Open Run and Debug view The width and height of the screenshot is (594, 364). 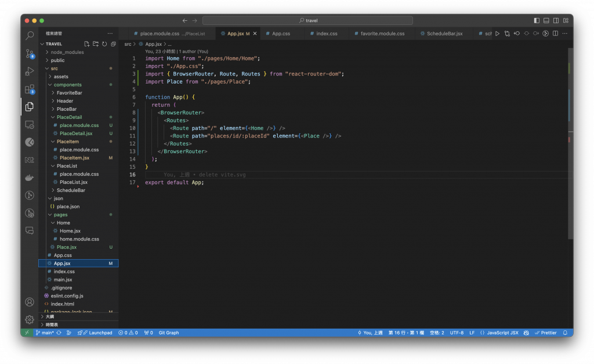point(30,71)
